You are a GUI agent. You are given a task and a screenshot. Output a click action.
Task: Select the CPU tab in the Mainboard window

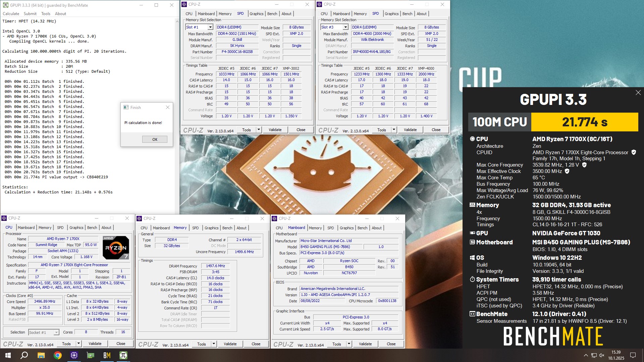coord(279,228)
